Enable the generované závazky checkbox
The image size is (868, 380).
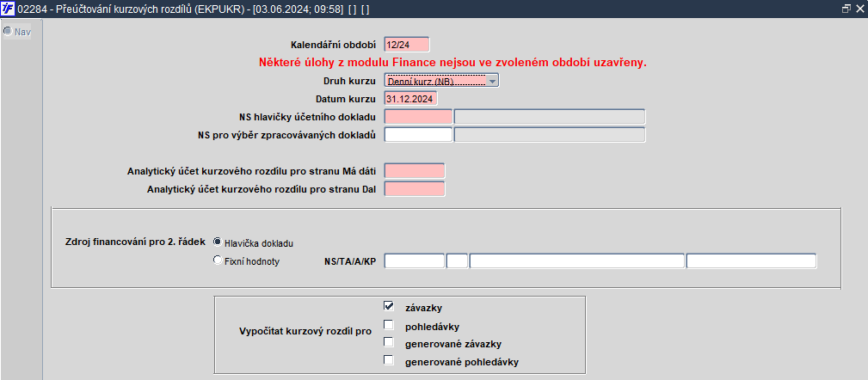tap(389, 342)
